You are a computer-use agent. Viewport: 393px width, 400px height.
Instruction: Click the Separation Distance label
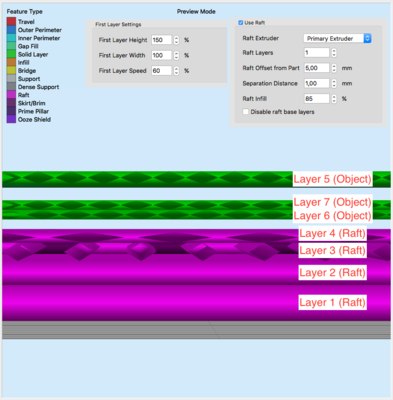click(x=270, y=83)
